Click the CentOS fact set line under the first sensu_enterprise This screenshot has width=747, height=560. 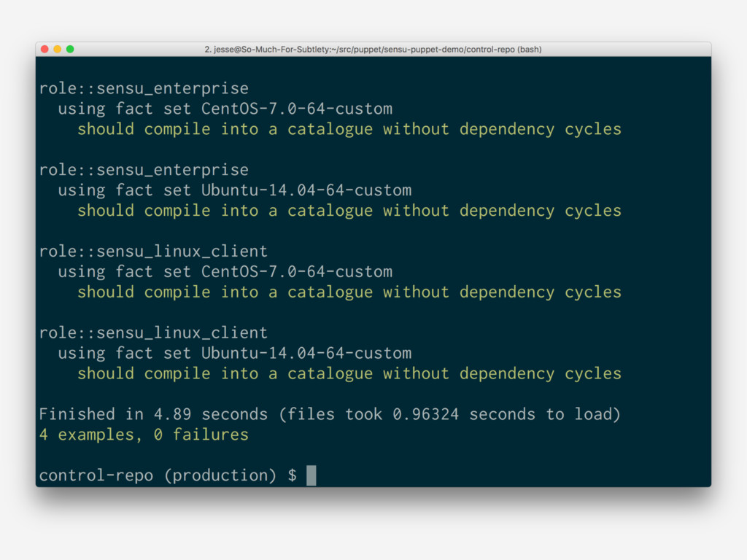point(225,109)
